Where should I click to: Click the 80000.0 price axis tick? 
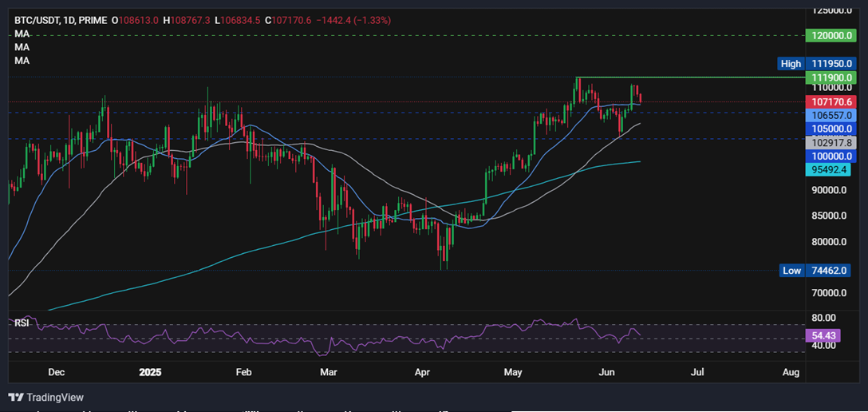tap(831, 241)
